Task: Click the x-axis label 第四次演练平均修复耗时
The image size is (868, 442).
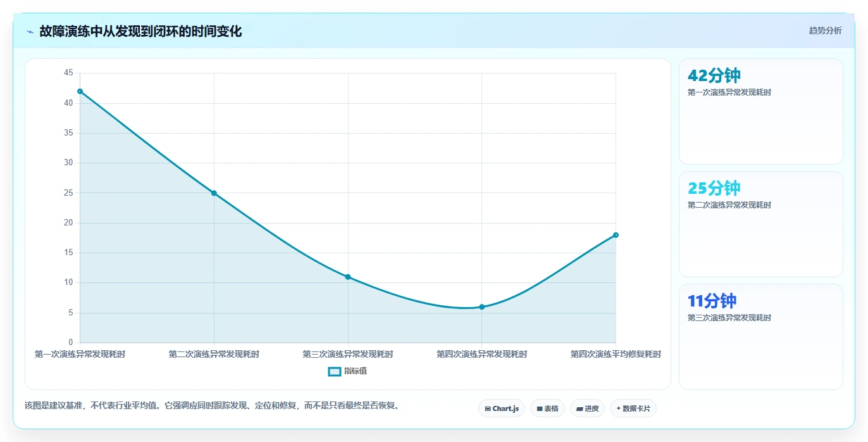Action: click(x=616, y=355)
